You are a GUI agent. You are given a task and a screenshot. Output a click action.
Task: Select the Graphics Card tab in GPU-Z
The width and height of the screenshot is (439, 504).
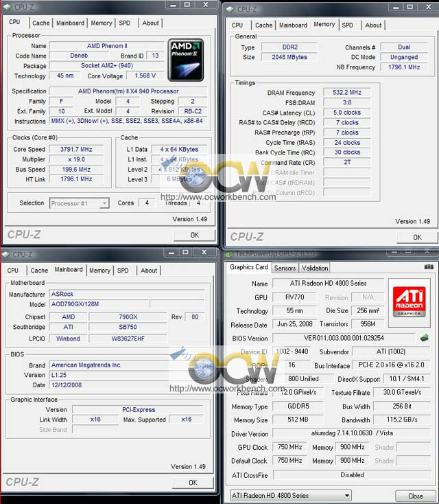click(x=249, y=267)
